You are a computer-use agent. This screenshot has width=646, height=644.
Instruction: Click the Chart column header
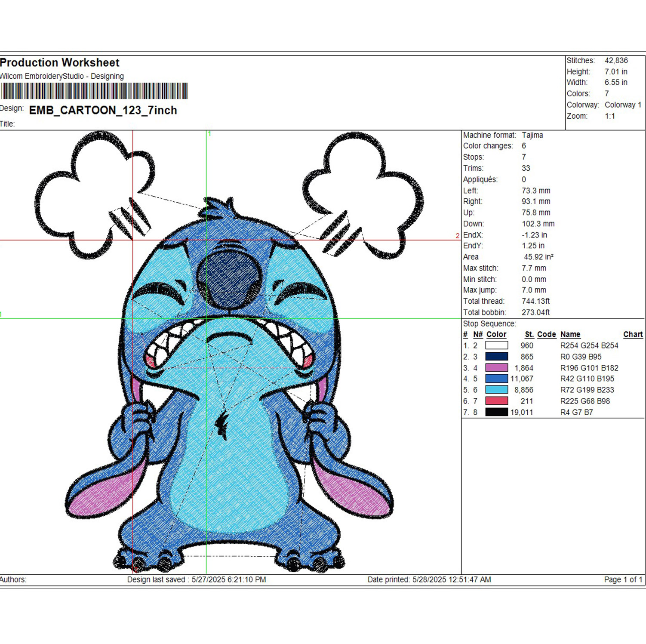(x=633, y=334)
